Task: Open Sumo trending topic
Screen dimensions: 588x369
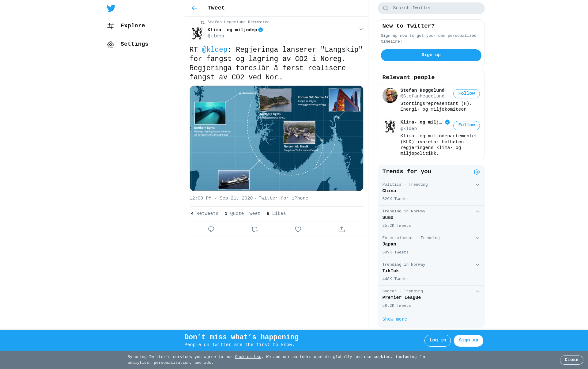Action: (431, 219)
